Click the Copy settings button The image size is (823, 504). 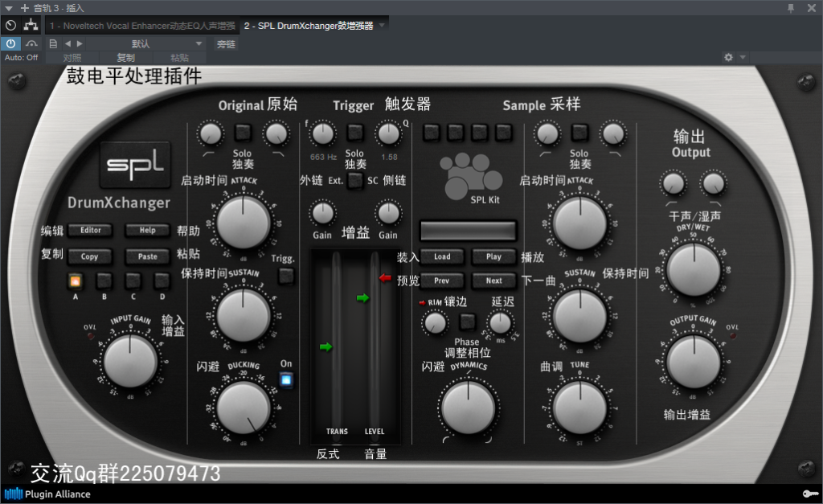point(89,256)
